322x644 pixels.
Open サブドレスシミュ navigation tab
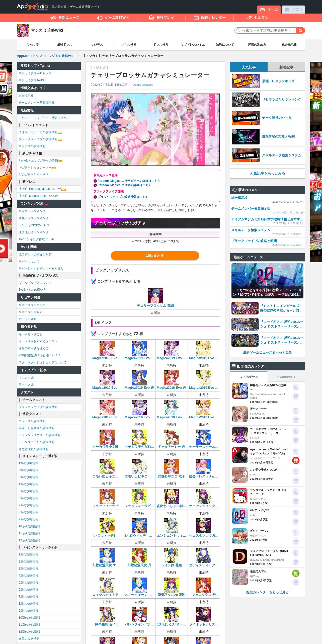tap(193, 45)
